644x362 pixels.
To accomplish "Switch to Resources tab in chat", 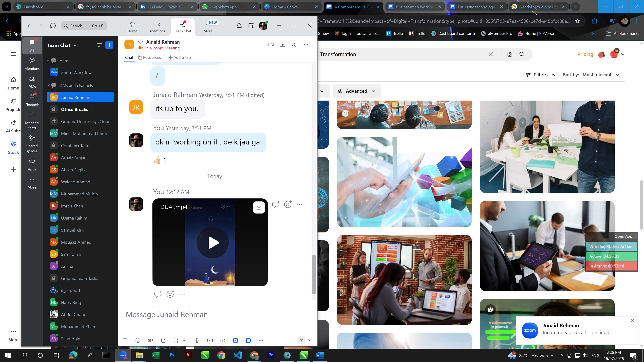I will point(149,57).
